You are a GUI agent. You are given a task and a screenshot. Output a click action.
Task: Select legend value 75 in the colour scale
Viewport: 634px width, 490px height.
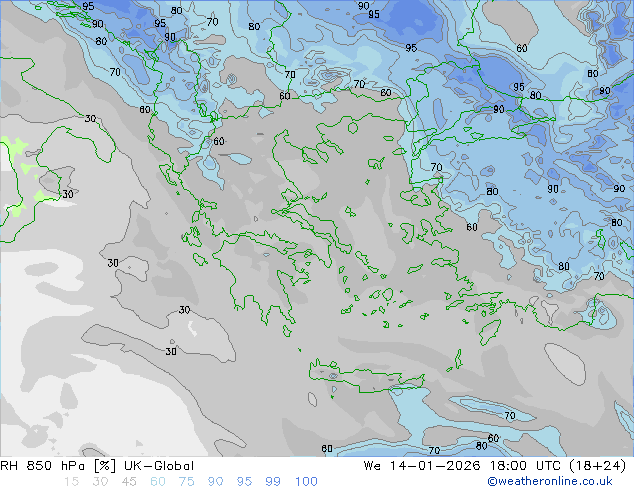(x=186, y=481)
